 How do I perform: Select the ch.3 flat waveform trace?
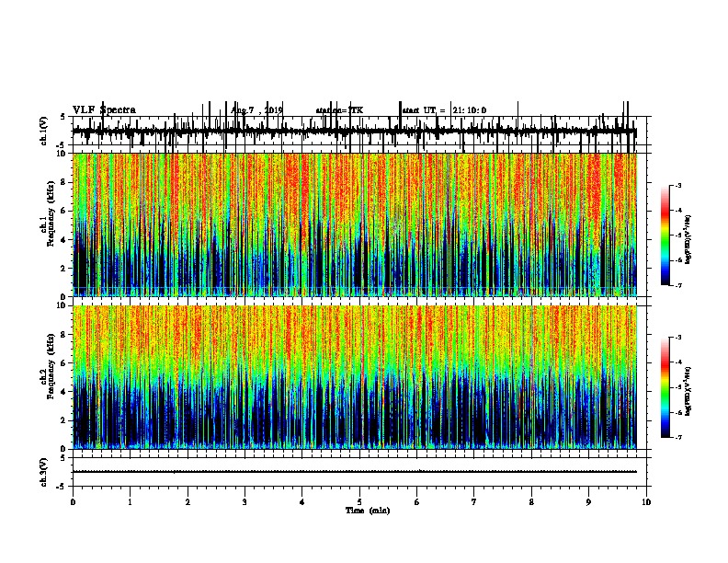tap(355, 472)
